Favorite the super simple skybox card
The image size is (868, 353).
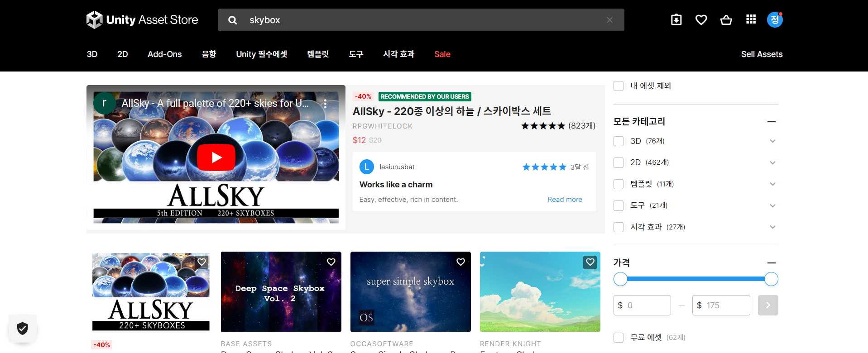coord(460,262)
